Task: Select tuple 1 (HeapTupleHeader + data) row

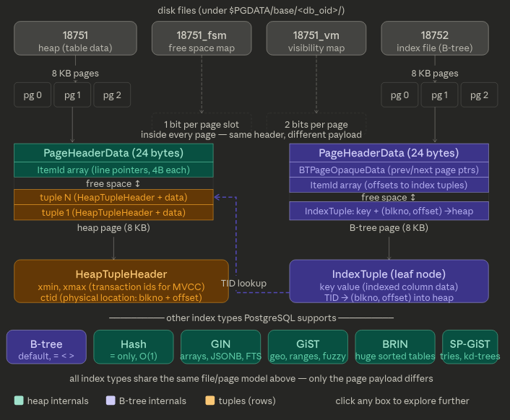Action: (113, 212)
